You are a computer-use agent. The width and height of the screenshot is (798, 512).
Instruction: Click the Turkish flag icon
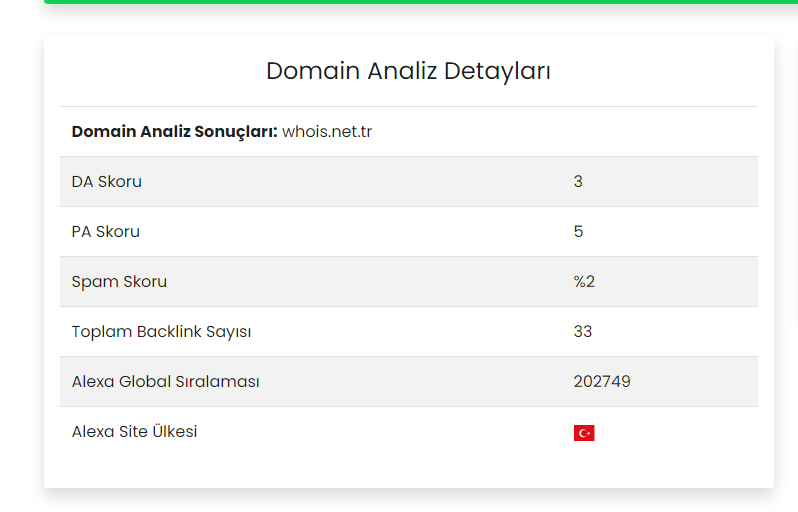tap(584, 433)
